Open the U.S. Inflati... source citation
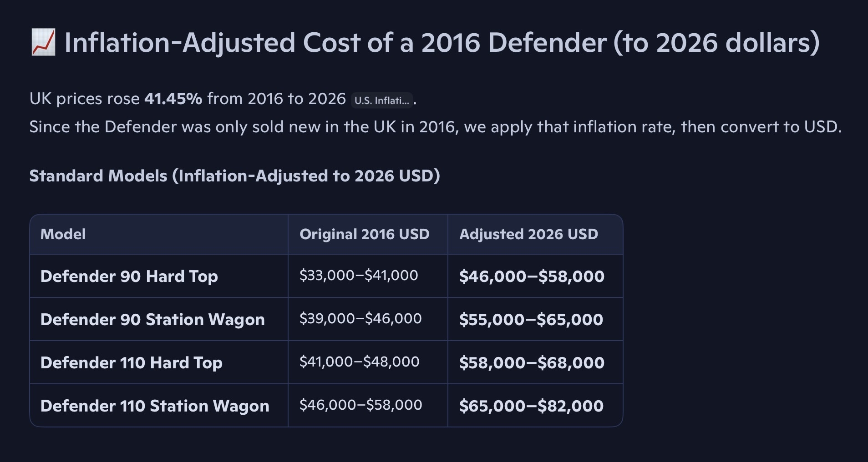Image resolution: width=868 pixels, height=462 pixels. click(382, 100)
